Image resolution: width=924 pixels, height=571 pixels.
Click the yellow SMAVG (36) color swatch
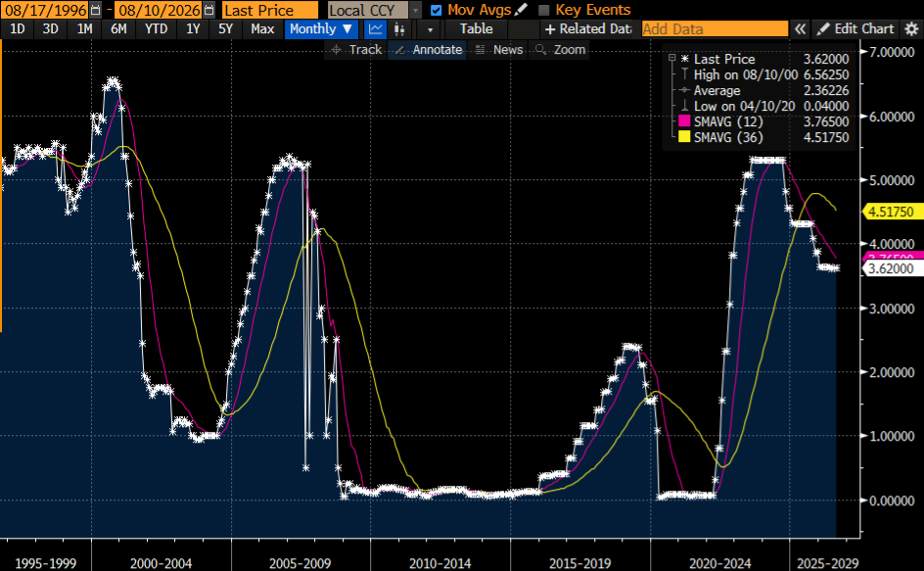click(x=684, y=137)
